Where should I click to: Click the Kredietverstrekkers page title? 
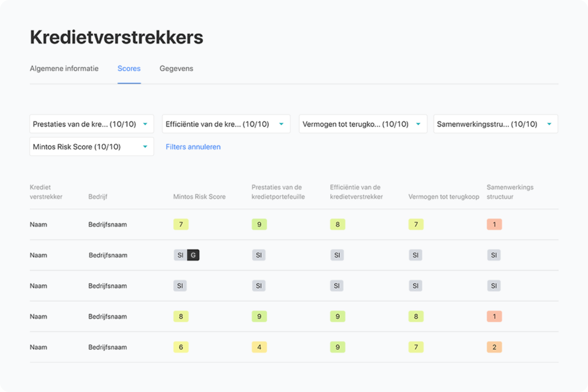point(116,37)
